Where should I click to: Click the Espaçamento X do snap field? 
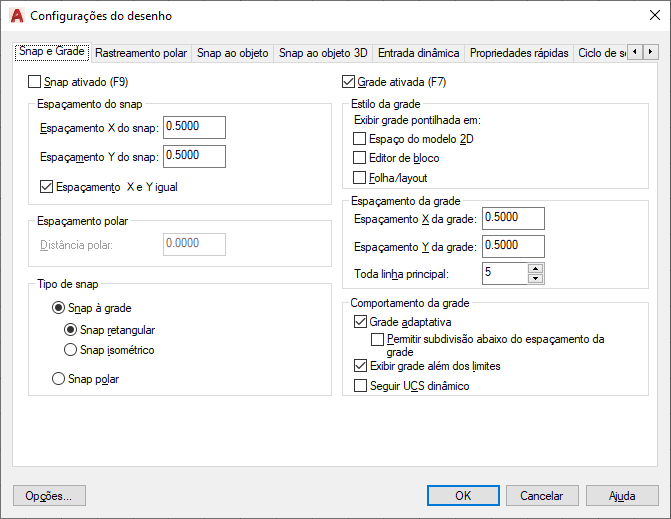click(195, 127)
